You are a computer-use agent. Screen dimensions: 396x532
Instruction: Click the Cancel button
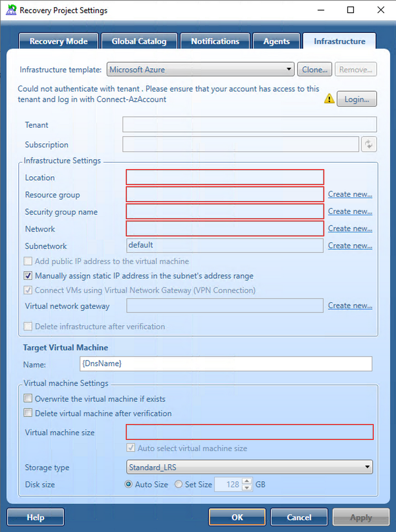tap(299, 517)
